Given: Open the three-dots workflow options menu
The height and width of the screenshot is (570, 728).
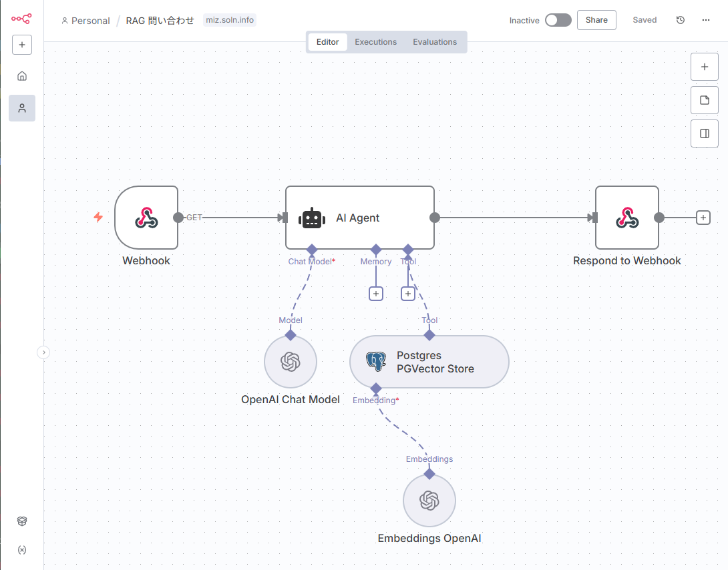Looking at the screenshot, I should click(706, 20).
